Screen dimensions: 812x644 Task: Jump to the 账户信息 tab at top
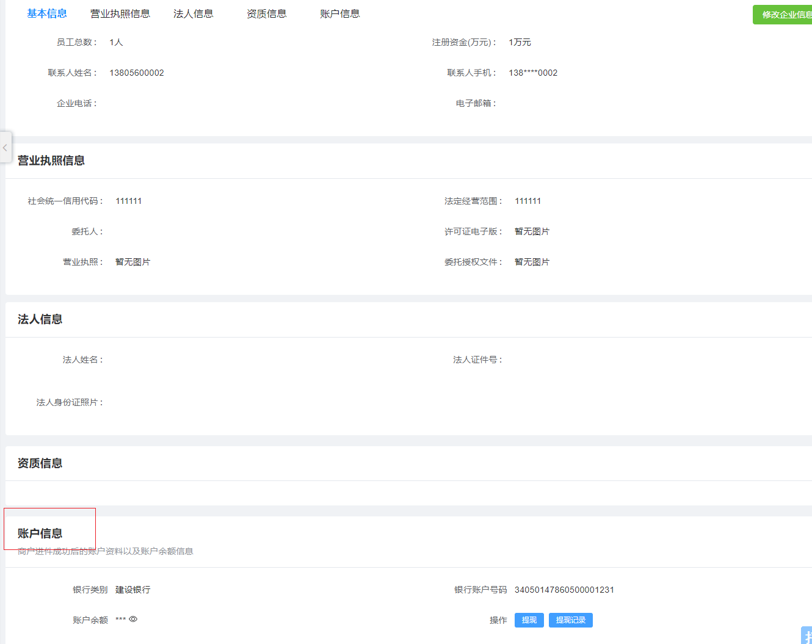coord(339,13)
